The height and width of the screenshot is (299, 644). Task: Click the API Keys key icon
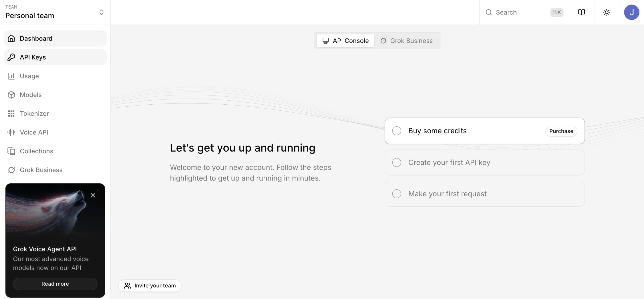point(11,57)
